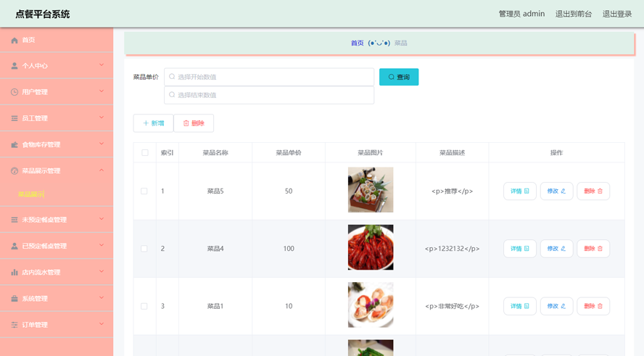Focus the 选择开始数值 price input field
The height and width of the screenshot is (356, 644).
tap(269, 77)
